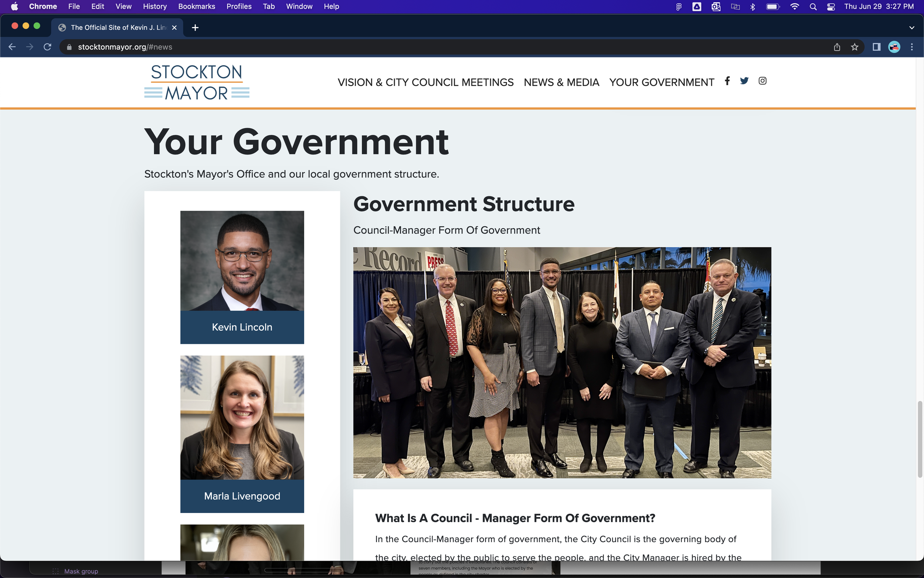Open the Chrome profile avatar
The height and width of the screenshot is (578, 924).
pyautogui.click(x=894, y=47)
